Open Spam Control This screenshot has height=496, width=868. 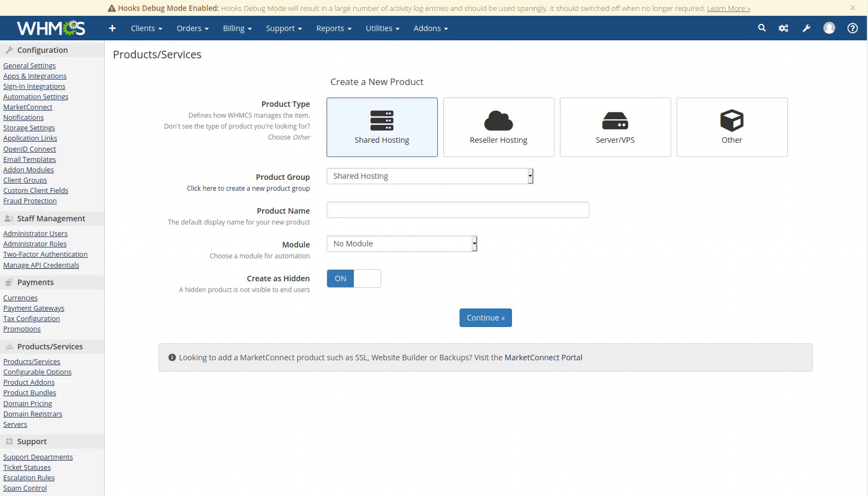tap(25, 488)
